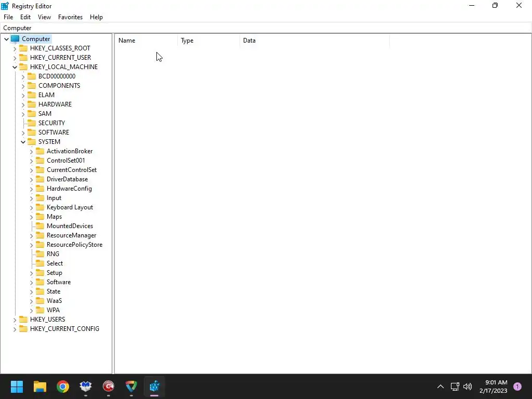Screen dimensions: 532x399
Task: Expand the HKEY_USERS key
Action: pyautogui.click(x=15, y=320)
